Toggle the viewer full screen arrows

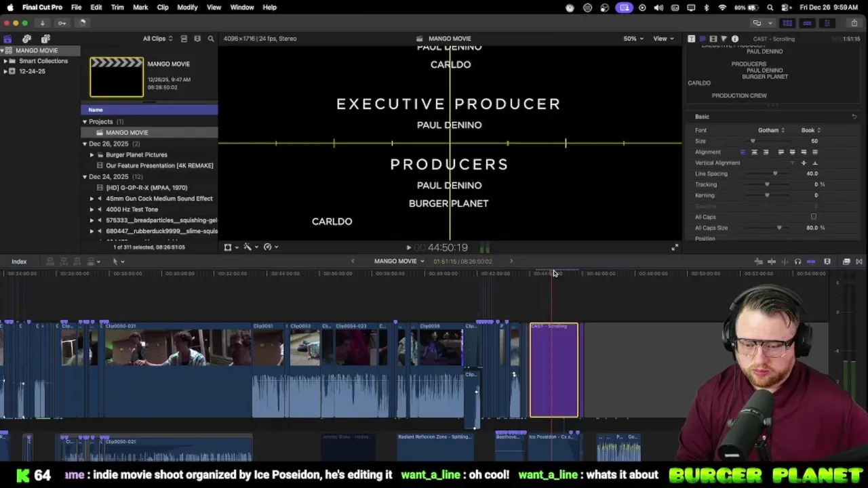(x=675, y=248)
